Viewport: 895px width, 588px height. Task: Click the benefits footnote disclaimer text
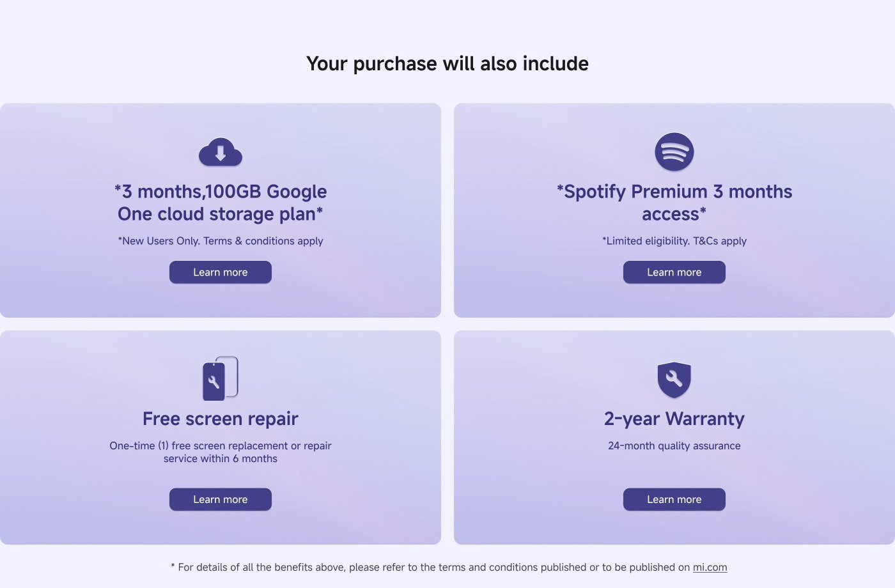pyautogui.click(x=431, y=567)
